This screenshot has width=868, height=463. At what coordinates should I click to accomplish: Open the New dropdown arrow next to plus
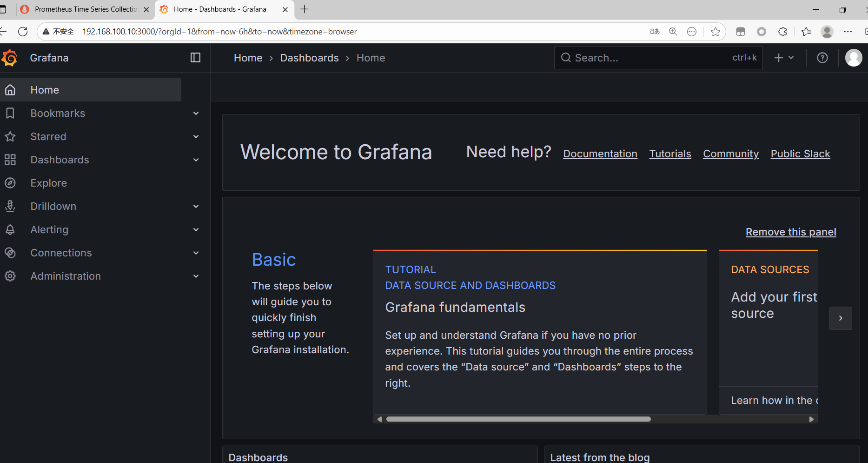tap(791, 58)
